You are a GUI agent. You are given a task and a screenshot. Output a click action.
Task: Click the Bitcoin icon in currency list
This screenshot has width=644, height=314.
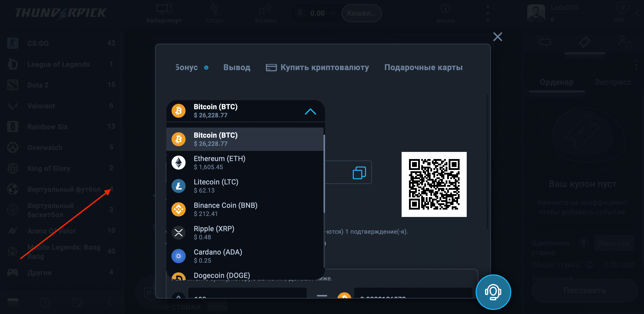pyautogui.click(x=178, y=139)
